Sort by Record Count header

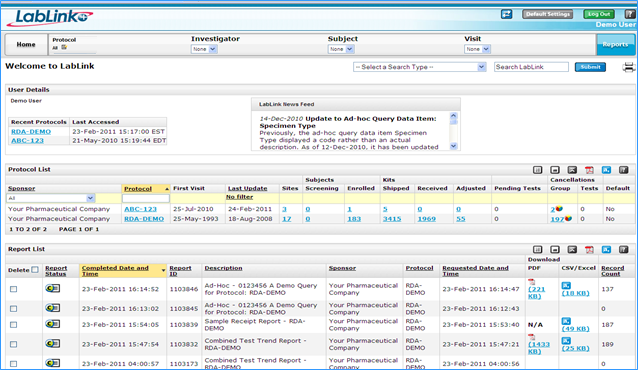coord(612,271)
